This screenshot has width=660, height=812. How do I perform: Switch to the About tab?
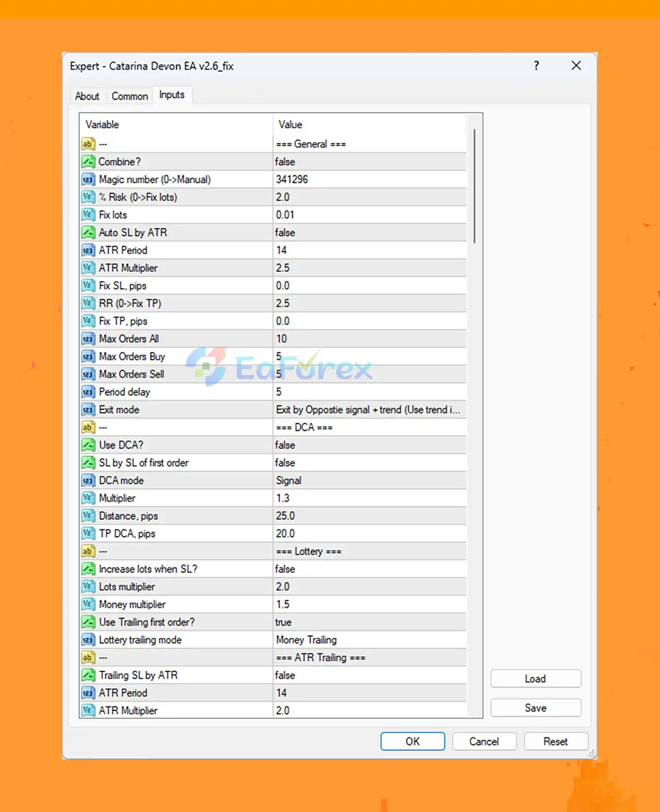click(87, 96)
